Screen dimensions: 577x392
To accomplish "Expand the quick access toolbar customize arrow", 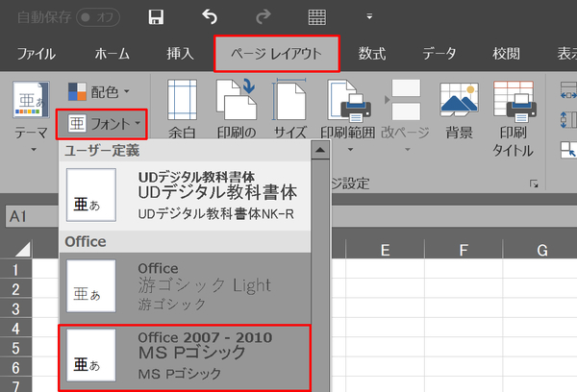I will [x=369, y=17].
